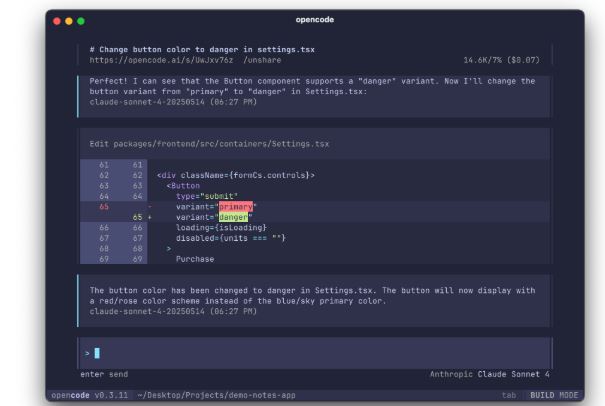Click the green highlighted "danger" value
The image size is (605, 406).
click(x=235, y=217)
